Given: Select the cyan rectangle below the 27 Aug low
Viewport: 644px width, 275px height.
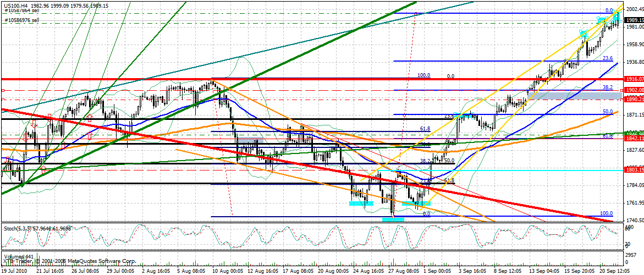Looking at the screenshot, I should [393, 219].
